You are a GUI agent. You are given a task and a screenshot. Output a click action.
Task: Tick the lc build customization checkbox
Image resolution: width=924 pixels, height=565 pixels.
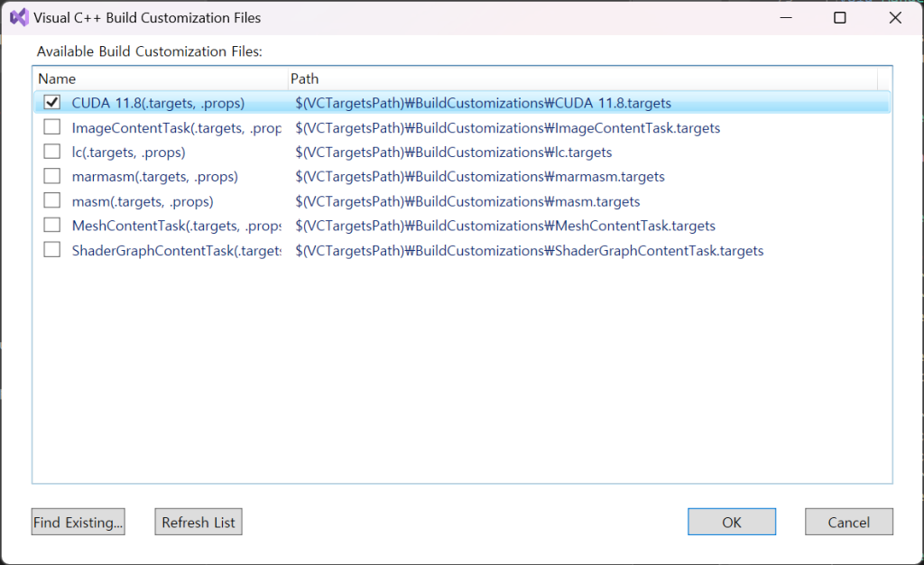(52, 152)
